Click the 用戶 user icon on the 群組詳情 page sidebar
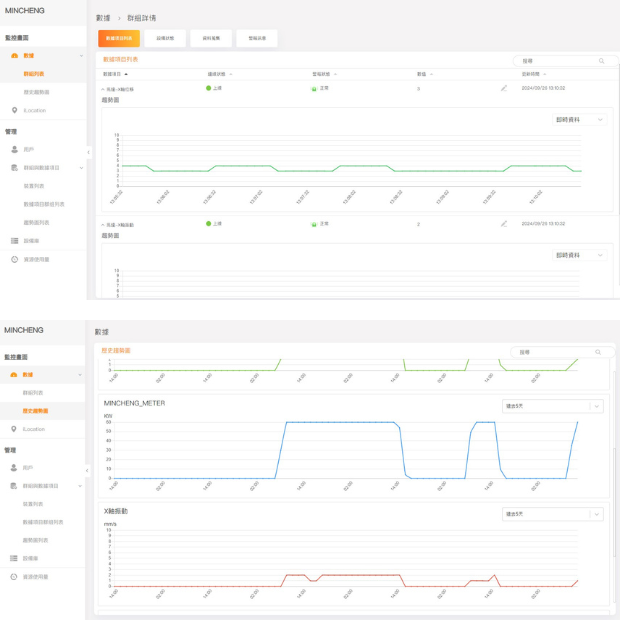 coord(15,149)
